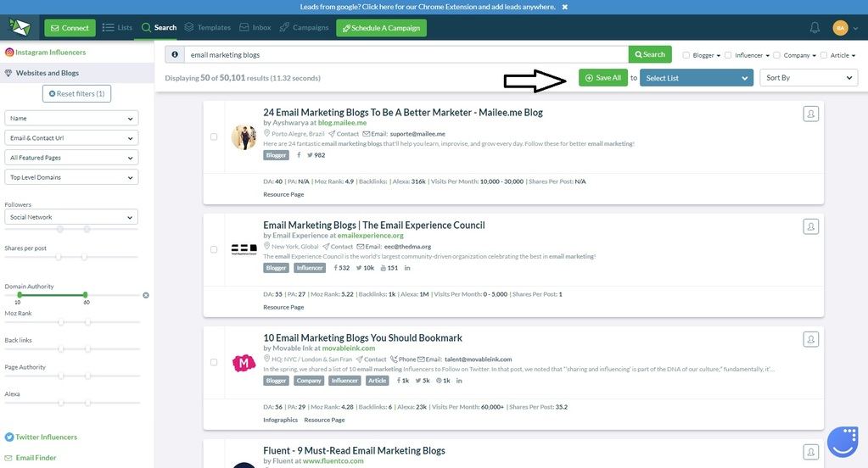Enable the Company filter checkbox
Viewport: 868px width, 468px height.
pyautogui.click(x=777, y=55)
